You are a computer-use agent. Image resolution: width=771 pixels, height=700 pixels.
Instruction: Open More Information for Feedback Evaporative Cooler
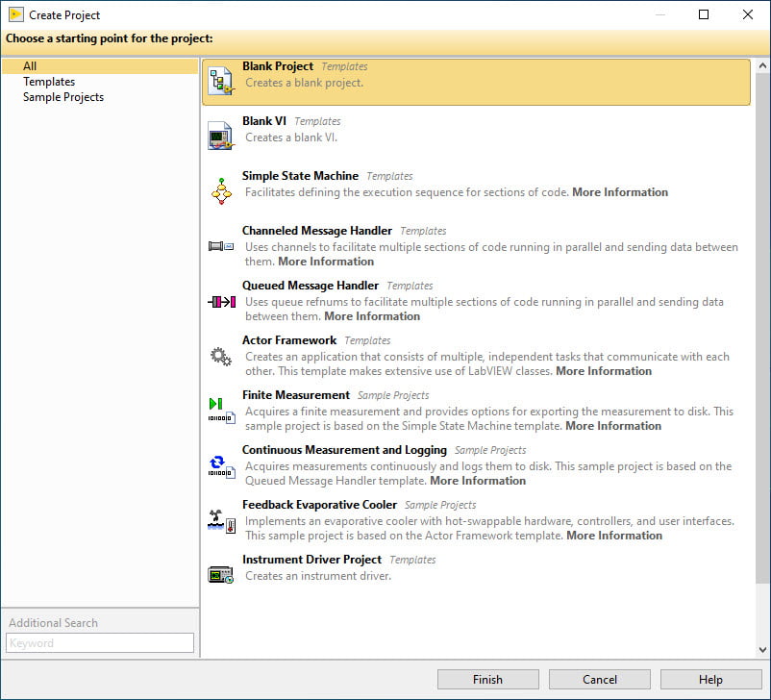614,536
